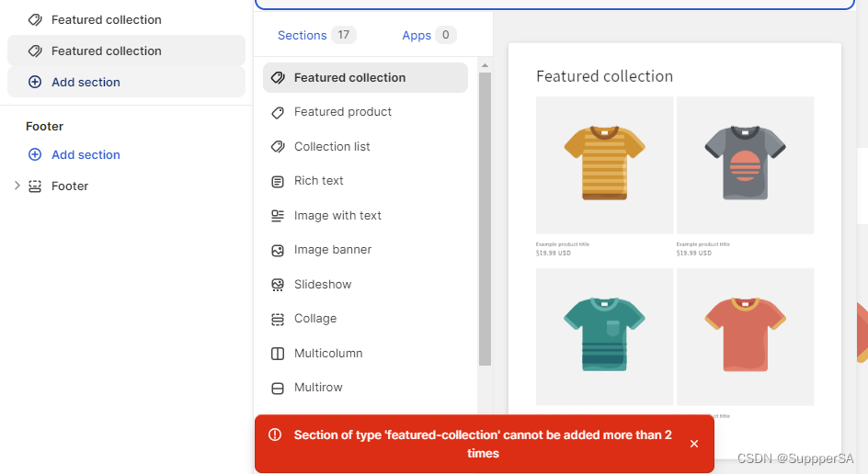Click the Slideshow icon

tap(278, 285)
